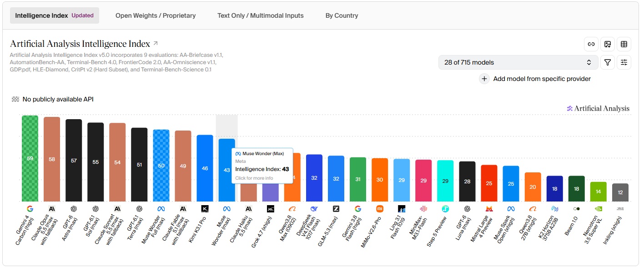Open the Artificial Analysis Intelligence Index title link

point(80,44)
